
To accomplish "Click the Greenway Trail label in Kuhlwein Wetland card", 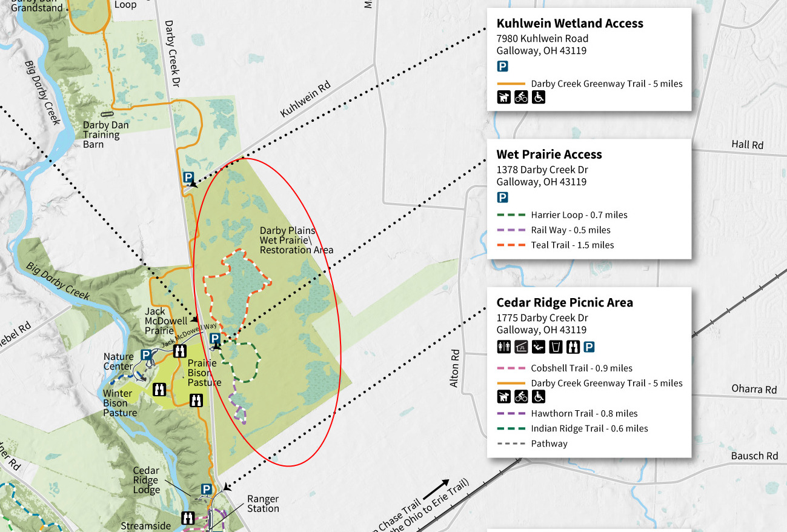I will [607, 84].
